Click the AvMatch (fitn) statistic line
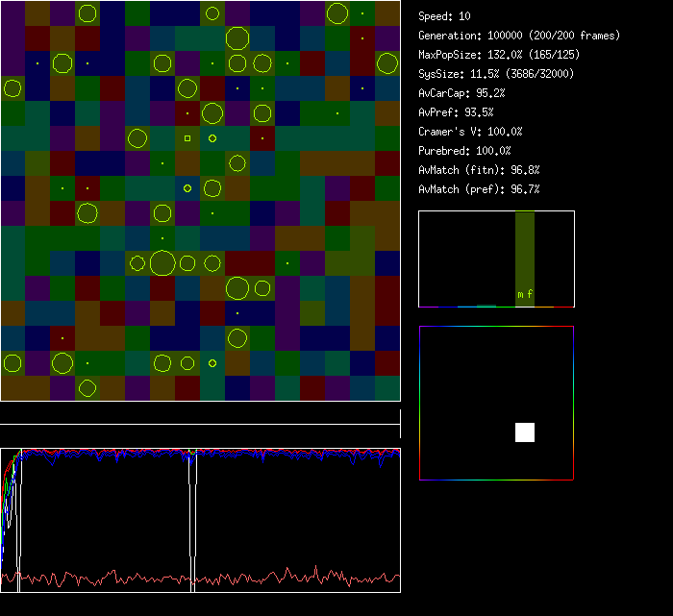The width and height of the screenshot is (673, 616). (479, 170)
